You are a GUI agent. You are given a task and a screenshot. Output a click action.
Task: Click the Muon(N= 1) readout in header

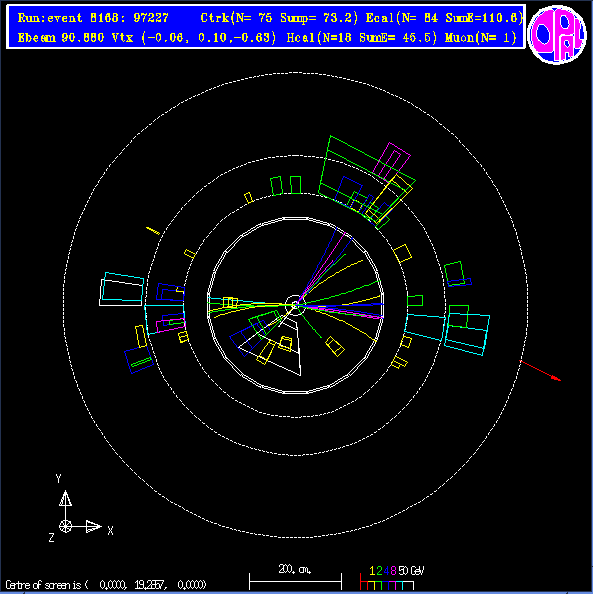click(481, 38)
